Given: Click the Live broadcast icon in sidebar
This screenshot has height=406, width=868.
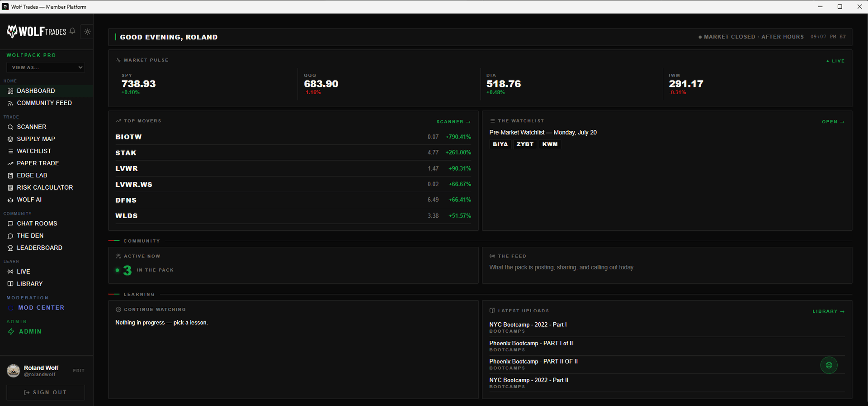Looking at the screenshot, I should tap(10, 272).
